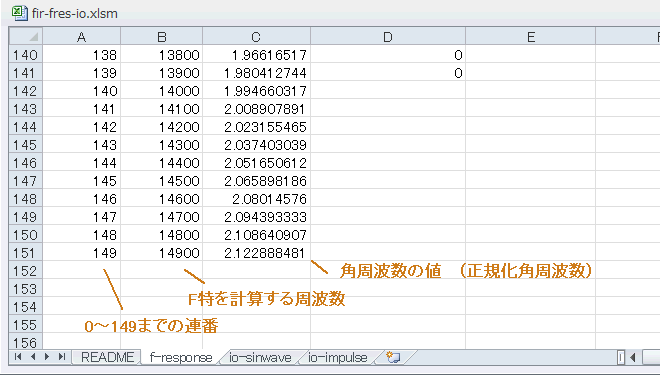Select the f-response sheet tab
660x375 pixels.
coord(181,357)
